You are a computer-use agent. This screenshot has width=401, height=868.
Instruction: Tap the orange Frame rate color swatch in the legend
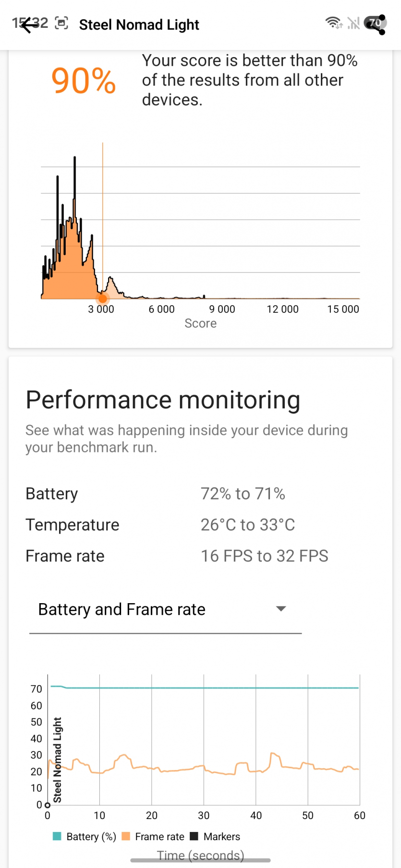[126, 836]
